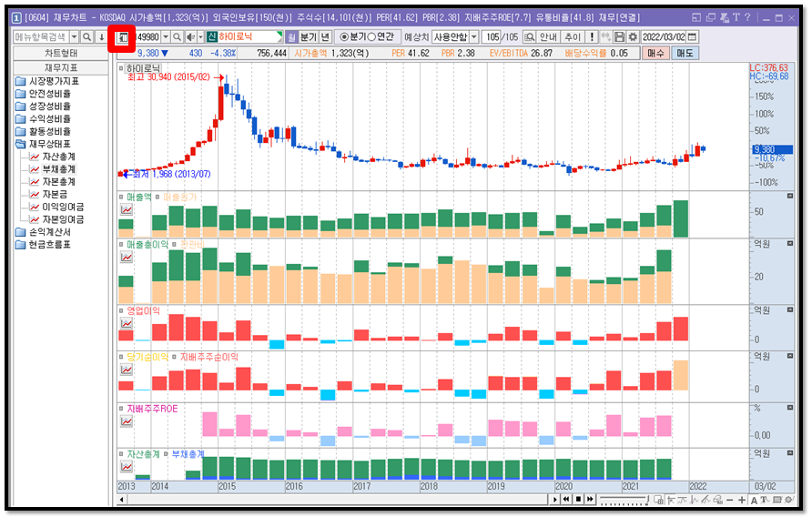The image size is (812, 517).
Task: Click the 매도 sell button
Action: click(x=685, y=53)
